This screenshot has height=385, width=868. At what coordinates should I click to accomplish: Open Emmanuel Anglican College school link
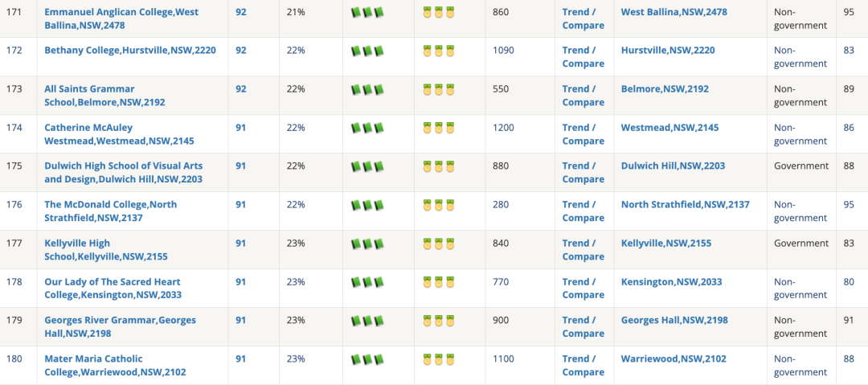pyautogui.click(x=121, y=18)
